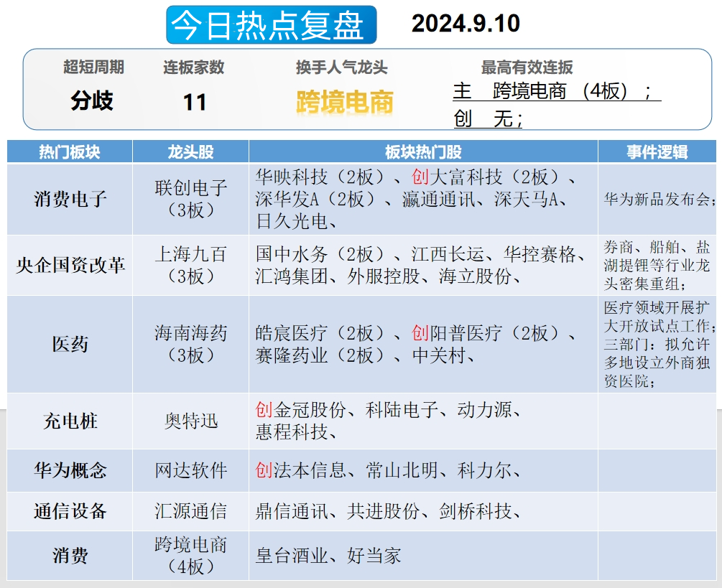Click the 创 无 line
The image size is (722, 588).
click(488, 119)
